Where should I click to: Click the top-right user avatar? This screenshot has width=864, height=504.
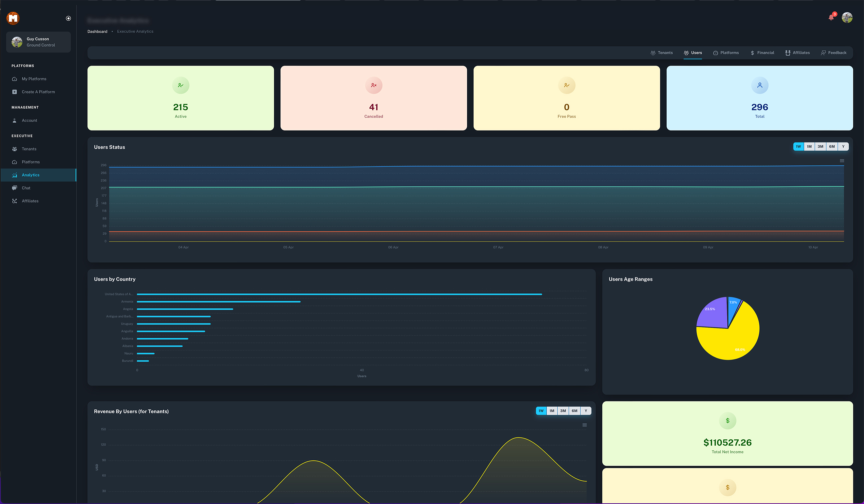pos(847,18)
